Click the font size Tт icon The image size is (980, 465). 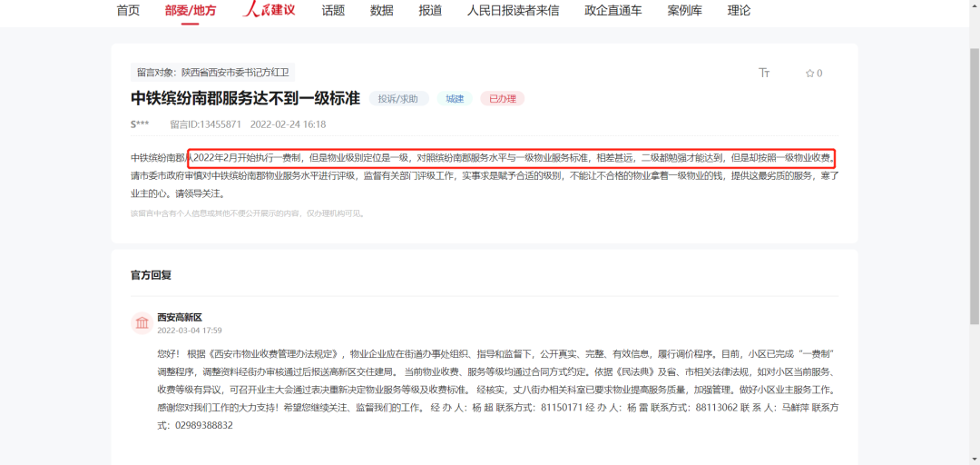(764, 74)
